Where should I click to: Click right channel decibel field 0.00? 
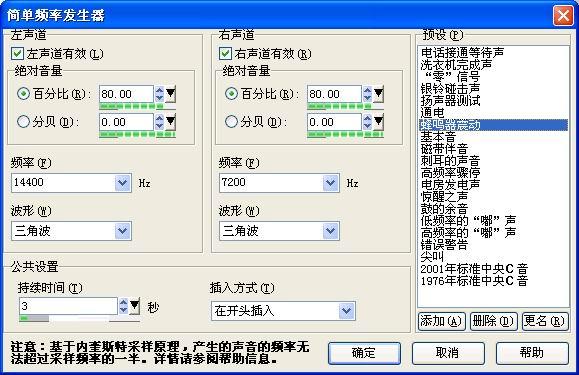[334, 122]
